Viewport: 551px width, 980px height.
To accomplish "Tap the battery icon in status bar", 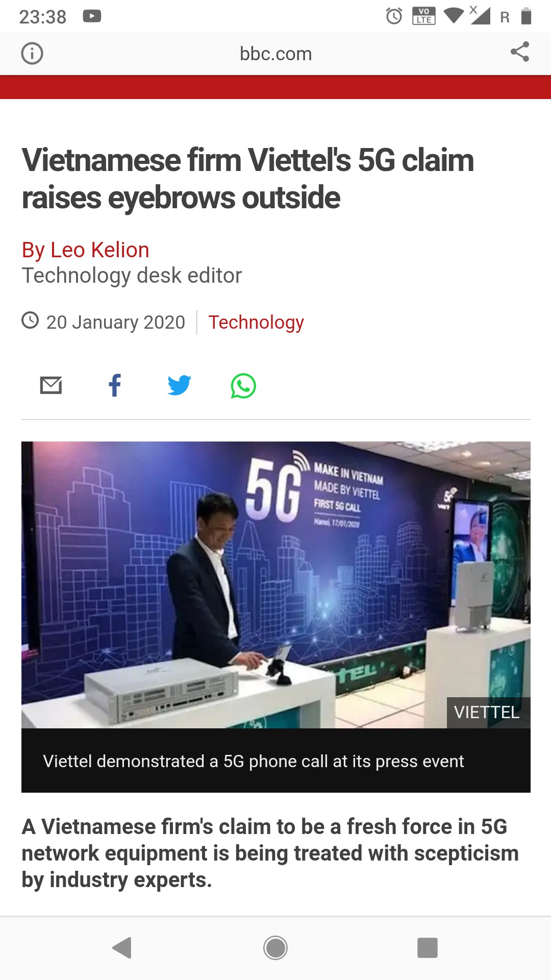I will tap(527, 16).
